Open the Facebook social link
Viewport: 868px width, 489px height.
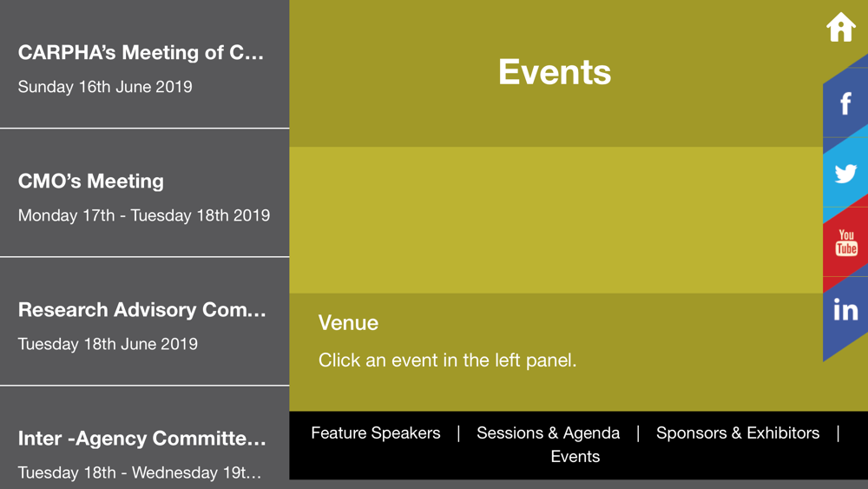pyautogui.click(x=845, y=104)
